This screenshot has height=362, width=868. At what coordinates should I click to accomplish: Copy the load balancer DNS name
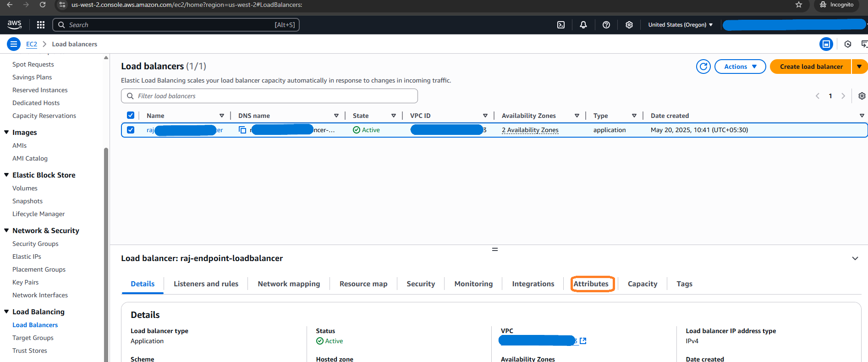[242, 130]
